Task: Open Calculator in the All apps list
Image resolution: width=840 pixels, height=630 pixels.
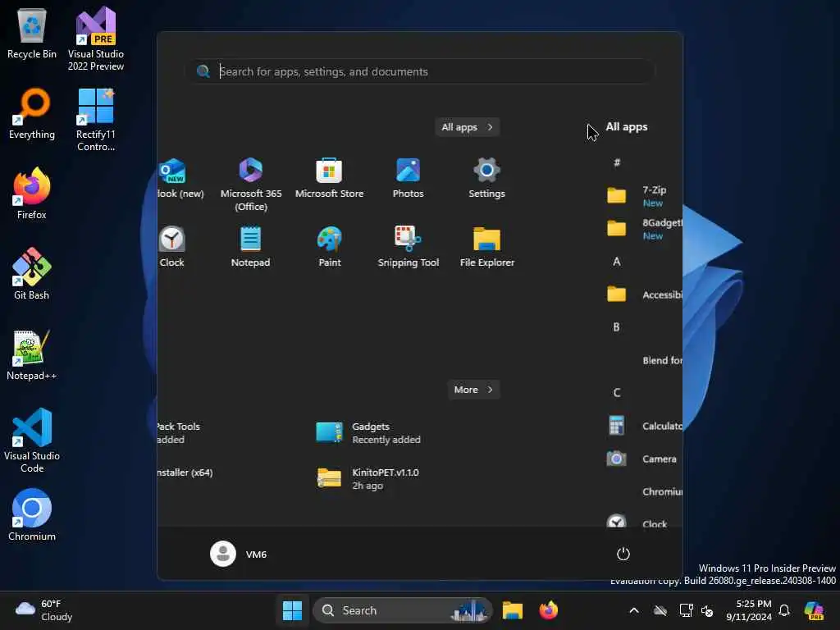Action: (643, 426)
